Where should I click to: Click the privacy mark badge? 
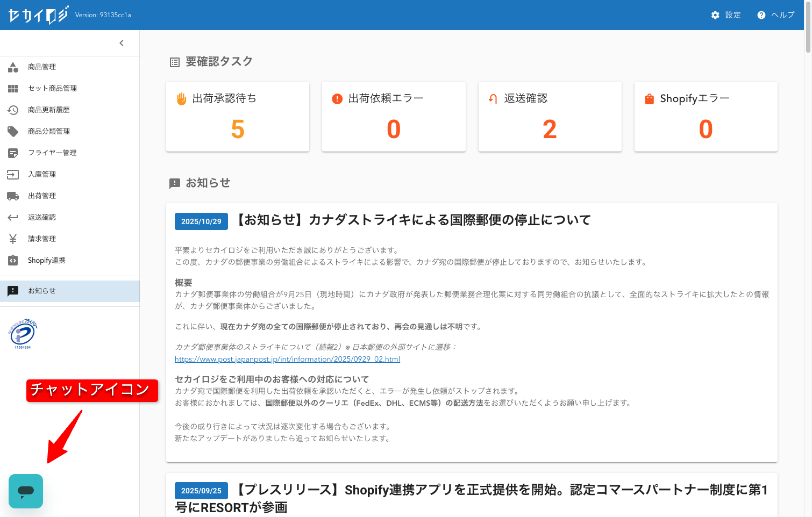point(22,334)
